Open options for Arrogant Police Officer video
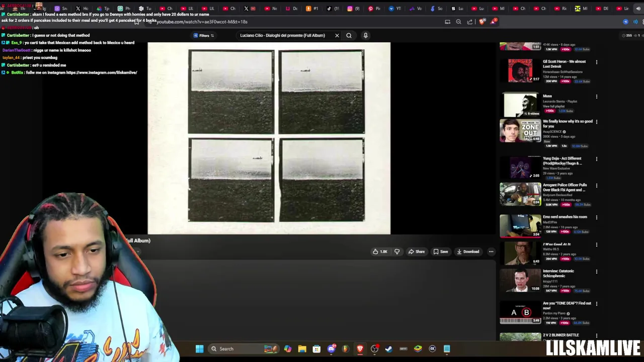The image size is (644, 362). coord(597,186)
